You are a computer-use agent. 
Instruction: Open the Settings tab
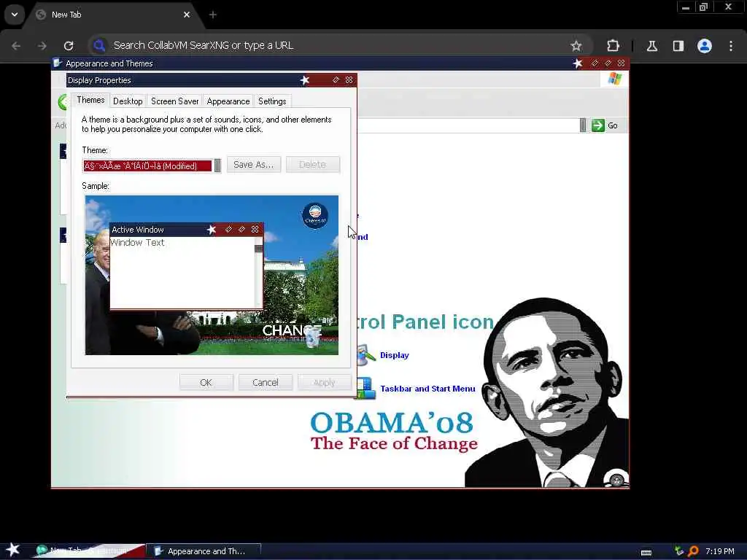pos(272,101)
